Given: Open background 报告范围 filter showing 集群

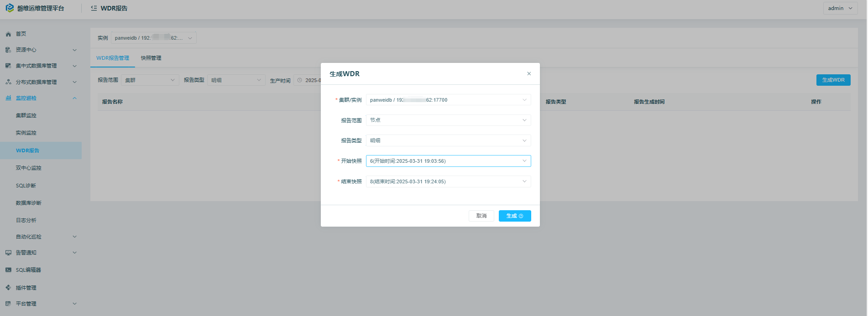Looking at the screenshot, I should 150,80.
